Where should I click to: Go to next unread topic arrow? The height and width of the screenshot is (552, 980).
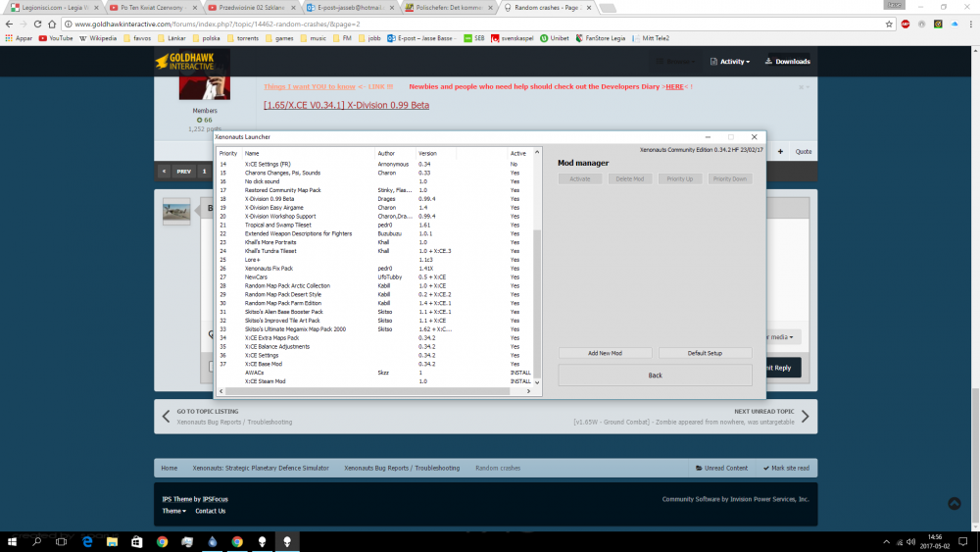[x=805, y=417]
